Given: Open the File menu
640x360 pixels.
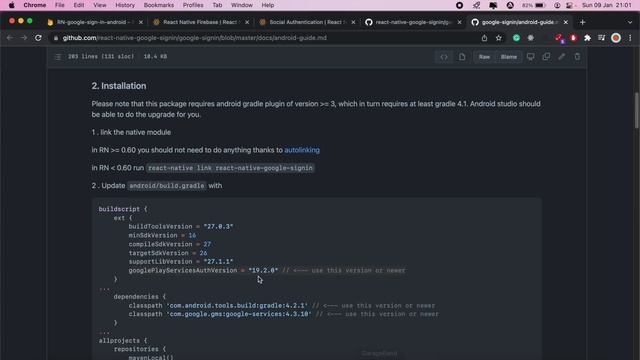Looking at the screenshot, I should tap(60, 5).
